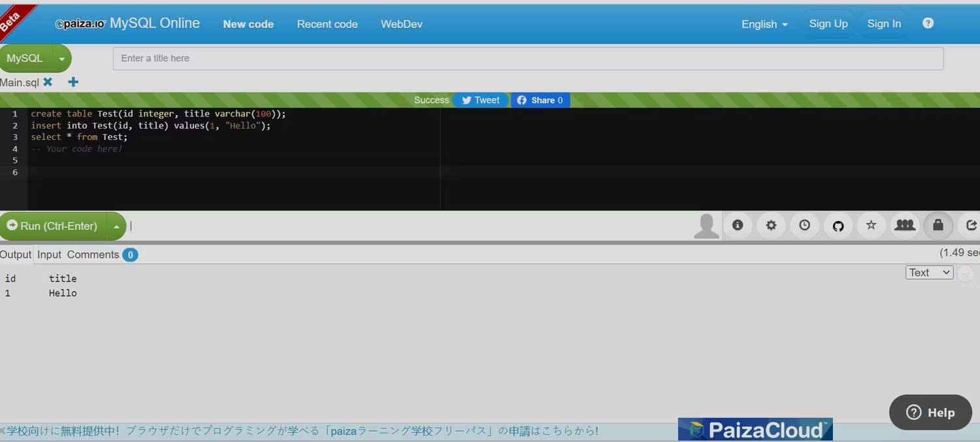
Task: Click the share arrow icon
Action: (970, 226)
